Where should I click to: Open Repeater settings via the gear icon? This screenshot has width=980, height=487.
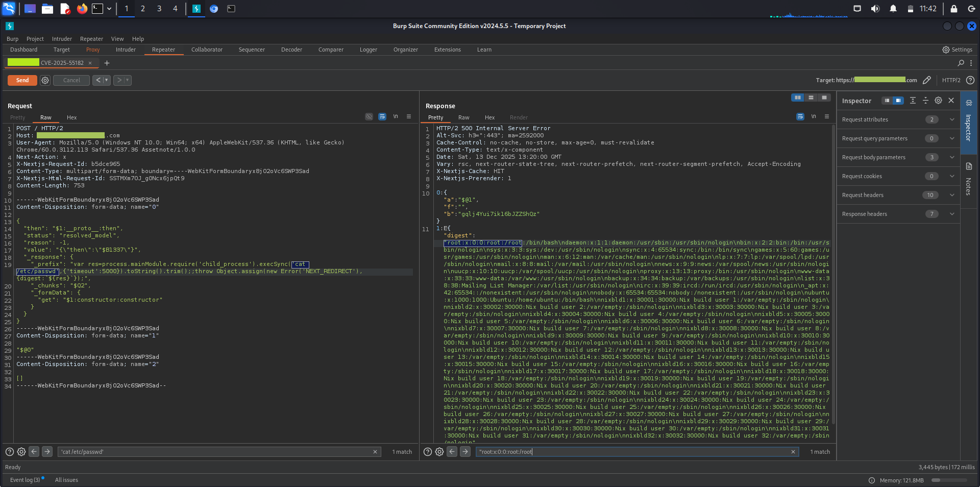45,80
